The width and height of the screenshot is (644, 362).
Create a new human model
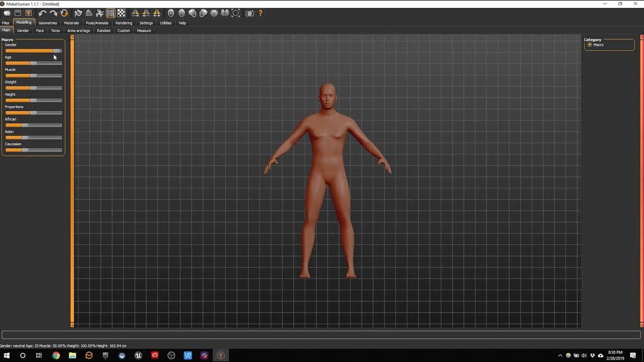[8, 13]
